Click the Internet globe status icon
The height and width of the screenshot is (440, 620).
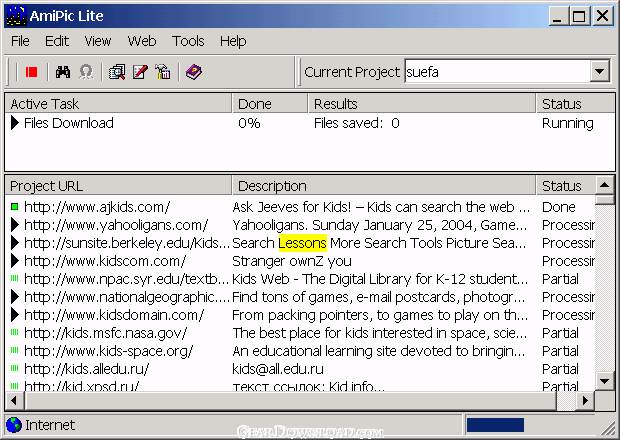tap(14, 425)
